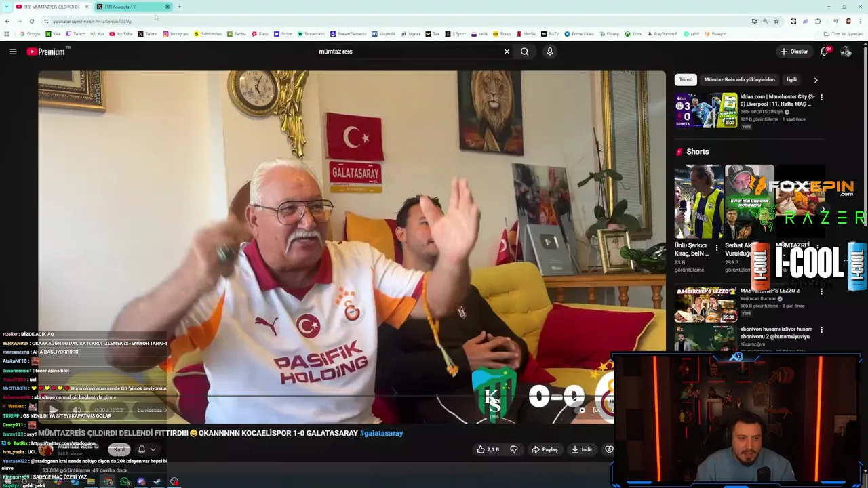The height and width of the screenshot is (488, 868).
Task: Expand notification options chevron beside bell
Action: [x=153, y=449]
